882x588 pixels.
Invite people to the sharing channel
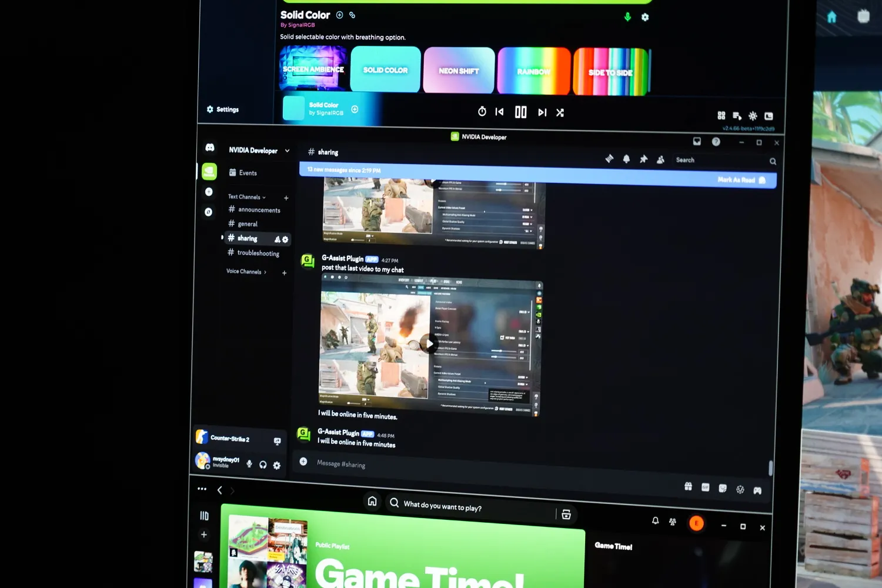pyautogui.click(x=278, y=239)
